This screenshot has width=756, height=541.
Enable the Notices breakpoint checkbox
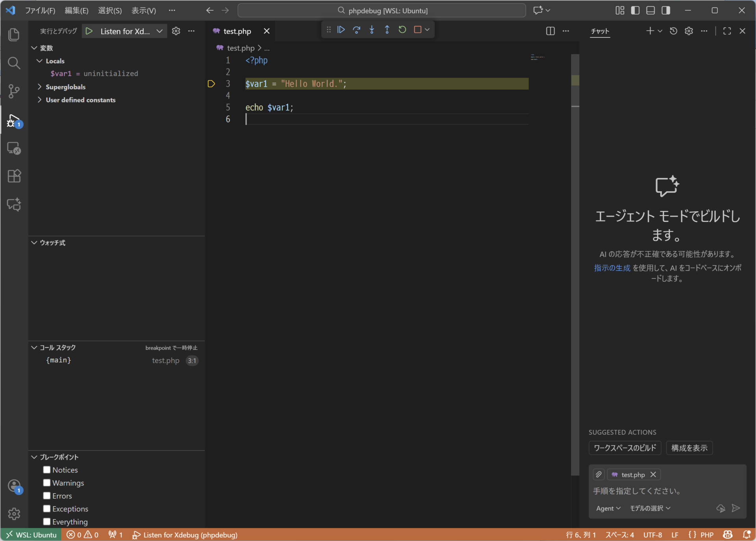[x=47, y=470]
